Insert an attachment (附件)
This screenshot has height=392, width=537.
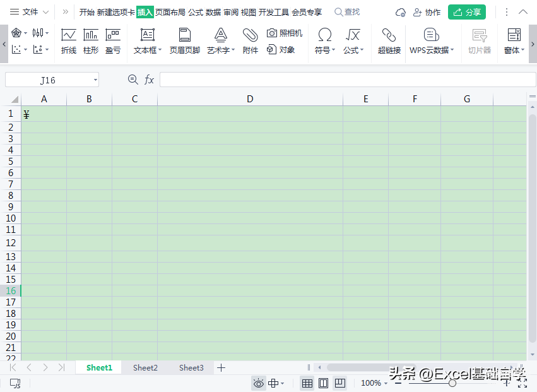(251, 42)
